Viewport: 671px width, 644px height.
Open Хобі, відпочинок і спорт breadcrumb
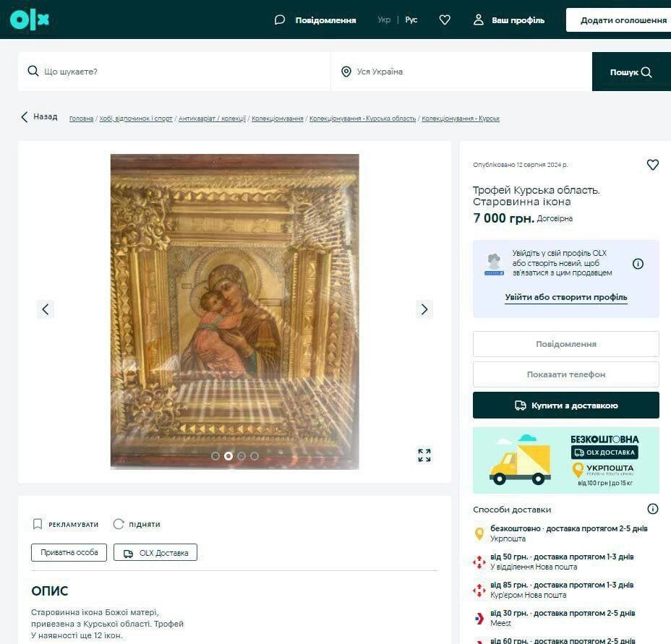coord(136,119)
